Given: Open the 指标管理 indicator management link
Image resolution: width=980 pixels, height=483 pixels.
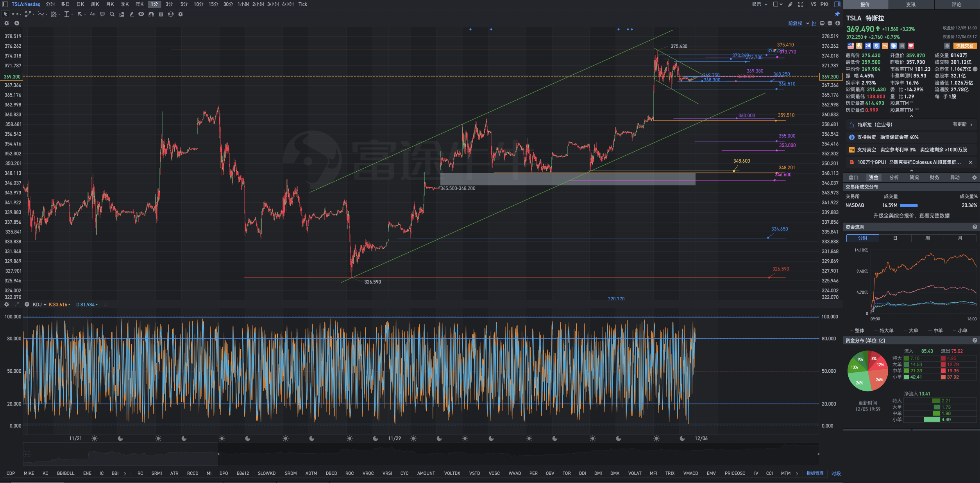Looking at the screenshot, I should [815, 473].
